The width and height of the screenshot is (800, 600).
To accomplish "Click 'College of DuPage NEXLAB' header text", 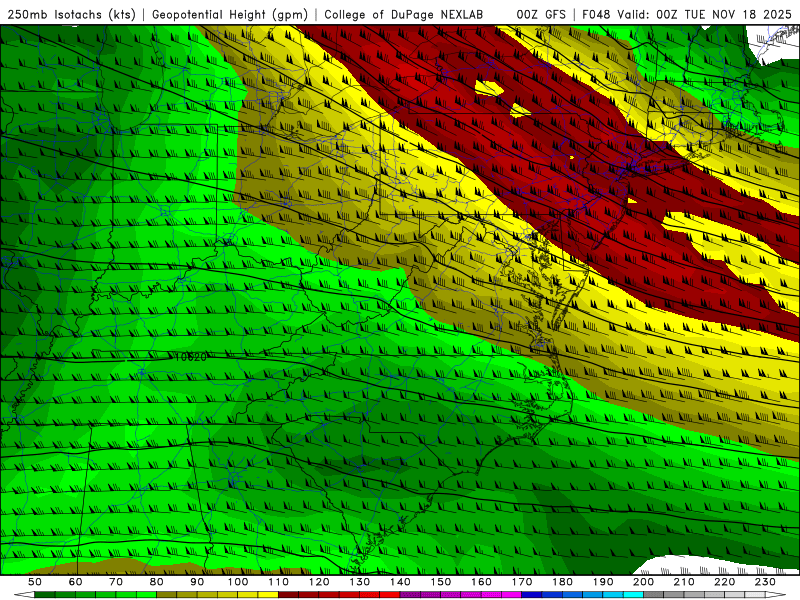I will [x=404, y=14].
